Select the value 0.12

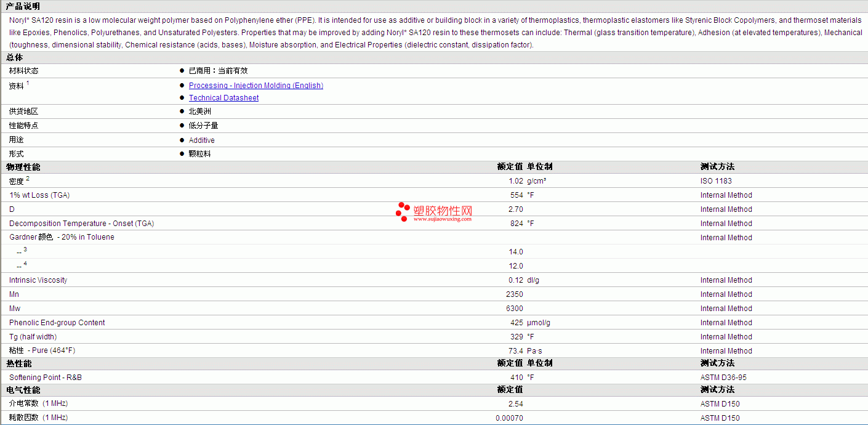click(x=516, y=280)
